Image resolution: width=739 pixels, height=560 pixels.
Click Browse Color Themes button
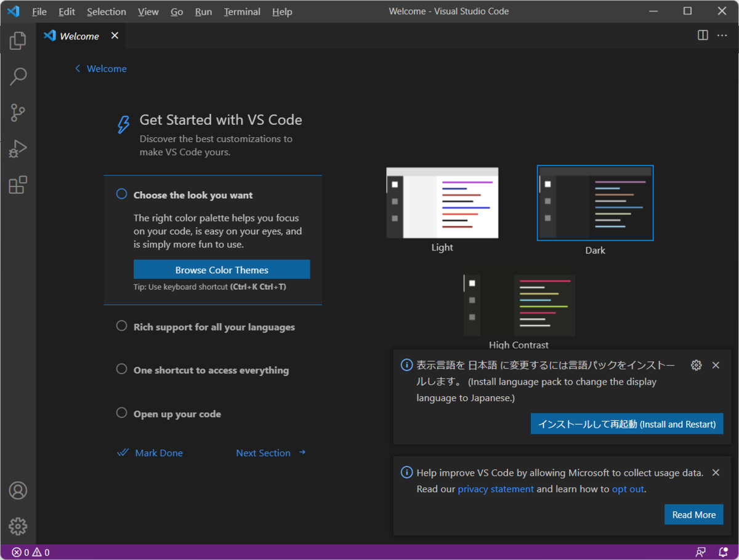pos(222,270)
